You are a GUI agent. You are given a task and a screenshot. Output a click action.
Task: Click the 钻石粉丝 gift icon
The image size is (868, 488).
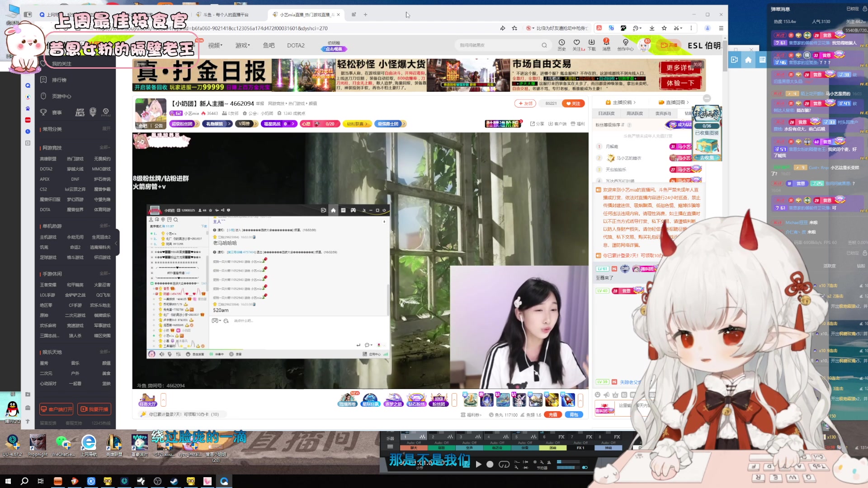pyautogui.click(x=416, y=400)
